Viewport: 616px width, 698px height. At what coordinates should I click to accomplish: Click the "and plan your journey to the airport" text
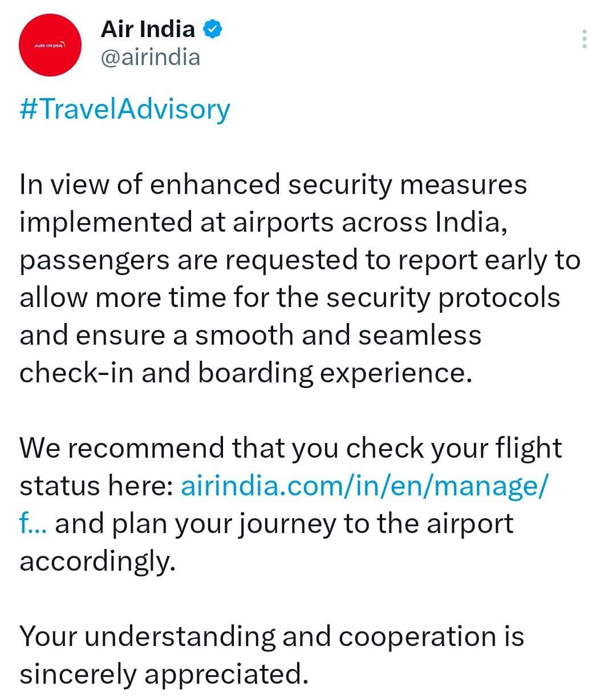pos(284,523)
